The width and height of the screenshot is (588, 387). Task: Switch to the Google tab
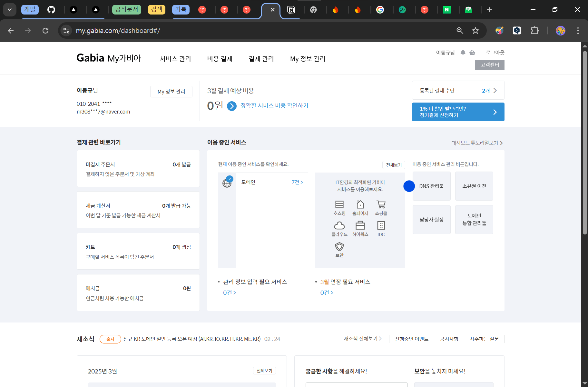tap(380, 10)
